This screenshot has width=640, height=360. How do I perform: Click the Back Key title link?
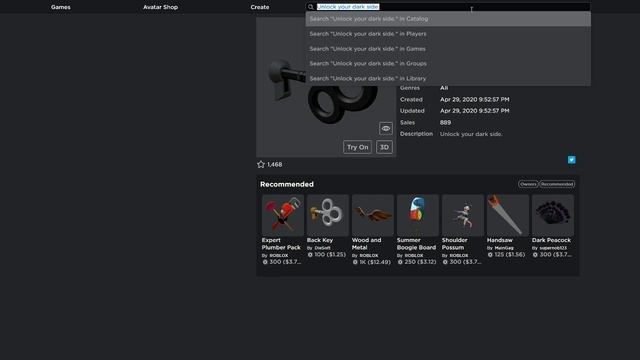[x=320, y=240]
